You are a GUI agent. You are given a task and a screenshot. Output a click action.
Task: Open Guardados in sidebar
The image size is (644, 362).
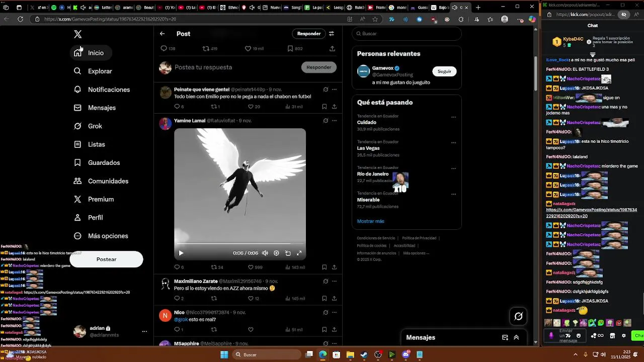(97, 163)
